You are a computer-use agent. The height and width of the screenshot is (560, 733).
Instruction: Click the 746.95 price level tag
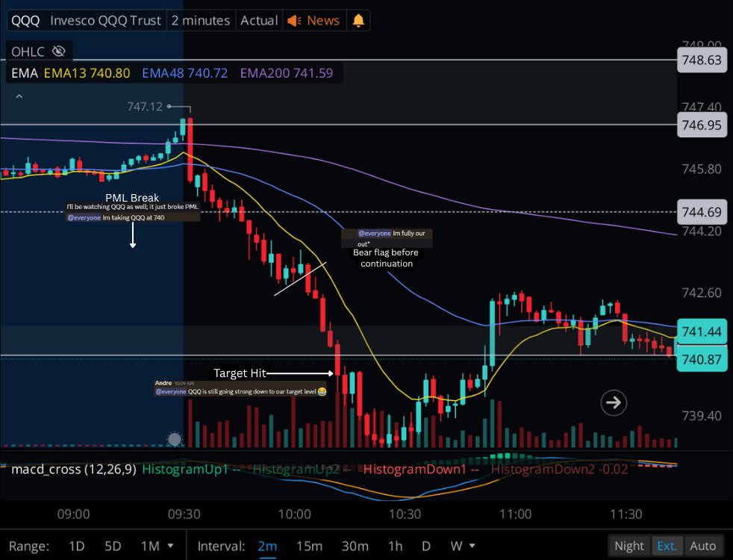702,125
